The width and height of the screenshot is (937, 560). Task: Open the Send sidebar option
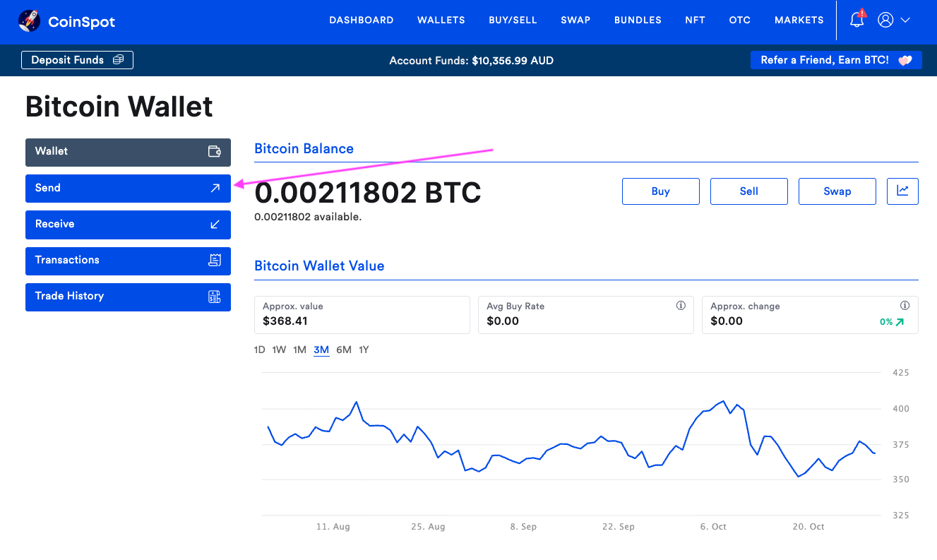128,189
